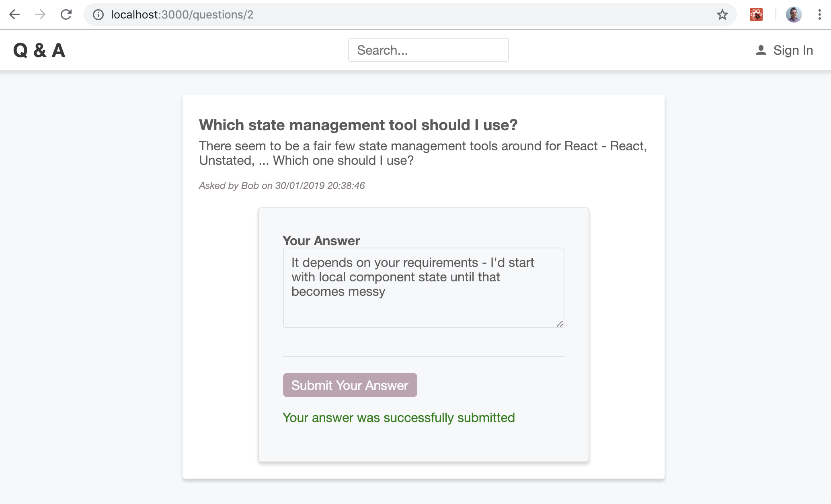
Task: Grab the textarea resize handle
Action: coord(560,324)
